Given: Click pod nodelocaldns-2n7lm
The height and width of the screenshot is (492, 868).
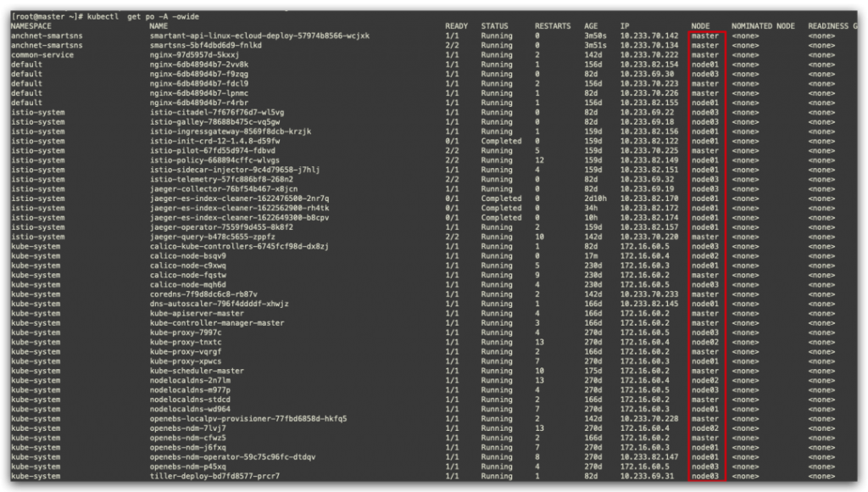Looking at the screenshot, I should pyautogui.click(x=190, y=380).
